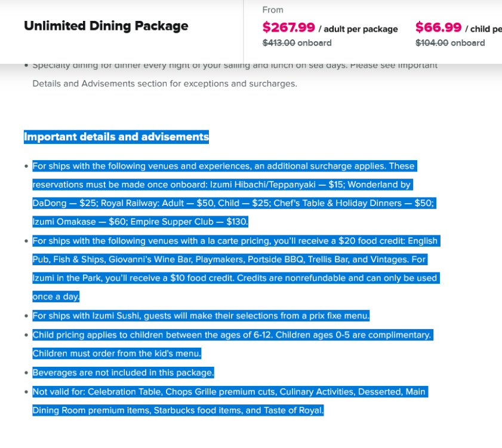Click Beverages are not included bullet
Viewport: 502px width, 448px height.
(123, 373)
